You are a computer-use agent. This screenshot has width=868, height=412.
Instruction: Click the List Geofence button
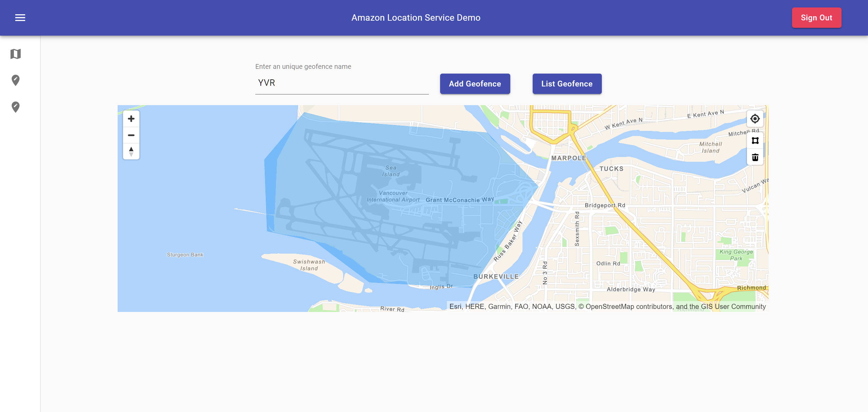567,84
